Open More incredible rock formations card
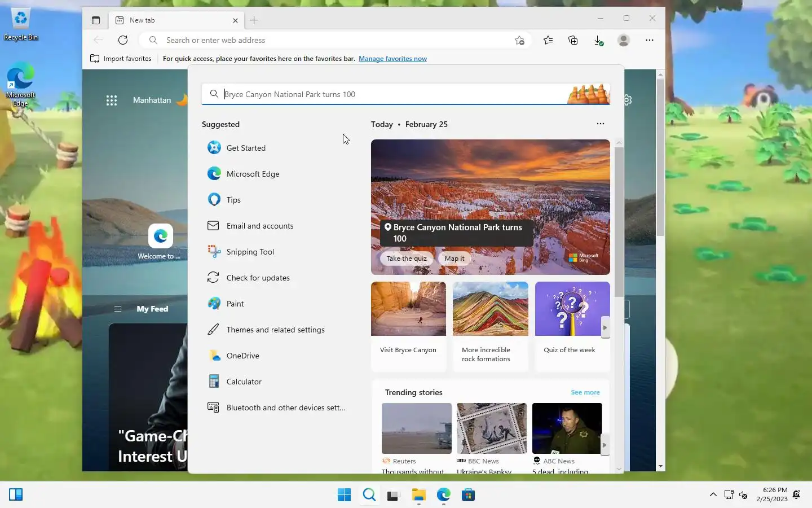 [x=491, y=327]
